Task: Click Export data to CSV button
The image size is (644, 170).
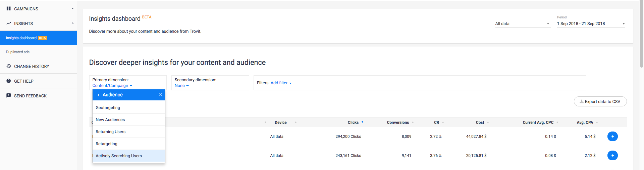Action: coord(600,102)
